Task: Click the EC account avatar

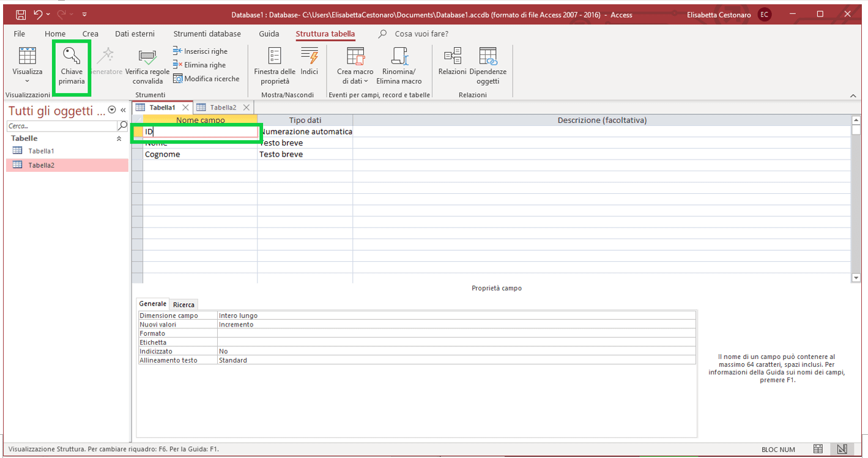Action: tap(765, 15)
